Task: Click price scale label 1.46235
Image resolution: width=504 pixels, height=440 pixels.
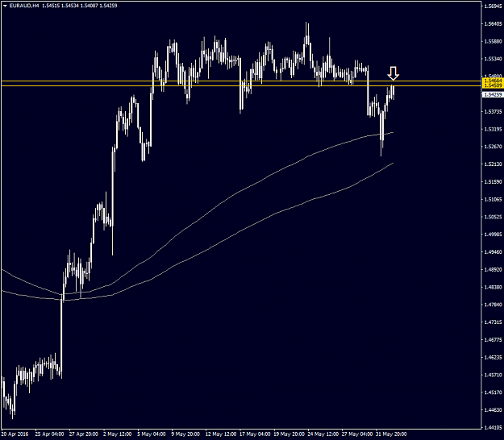Action: [493, 357]
